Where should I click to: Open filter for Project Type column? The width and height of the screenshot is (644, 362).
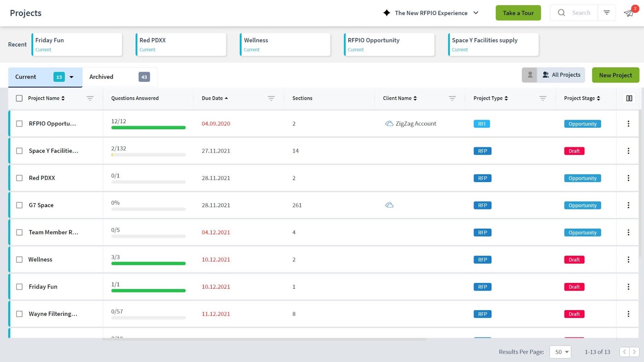pyautogui.click(x=543, y=98)
